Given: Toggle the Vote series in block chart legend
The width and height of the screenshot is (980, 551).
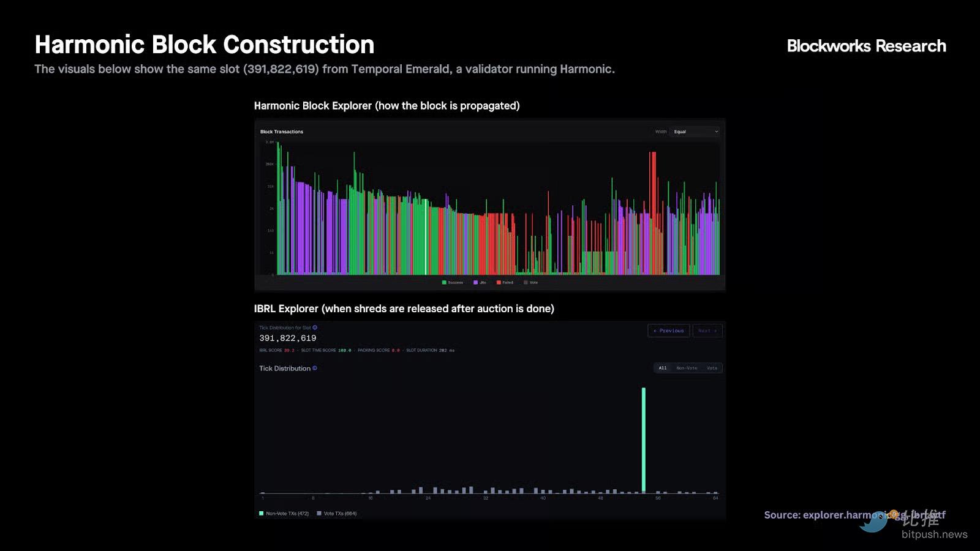Looking at the screenshot, I should point(530,282).
